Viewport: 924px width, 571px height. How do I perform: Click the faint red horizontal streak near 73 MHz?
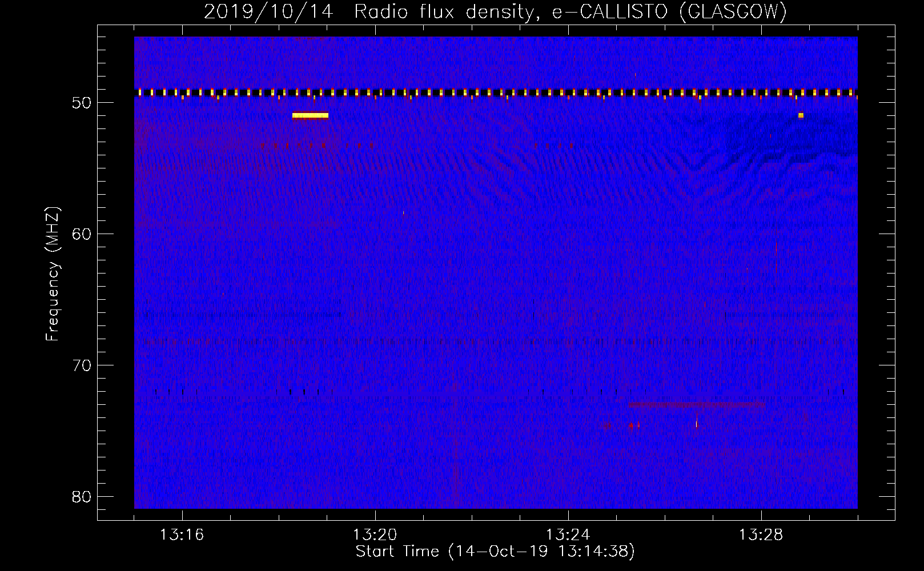(696, 404)
